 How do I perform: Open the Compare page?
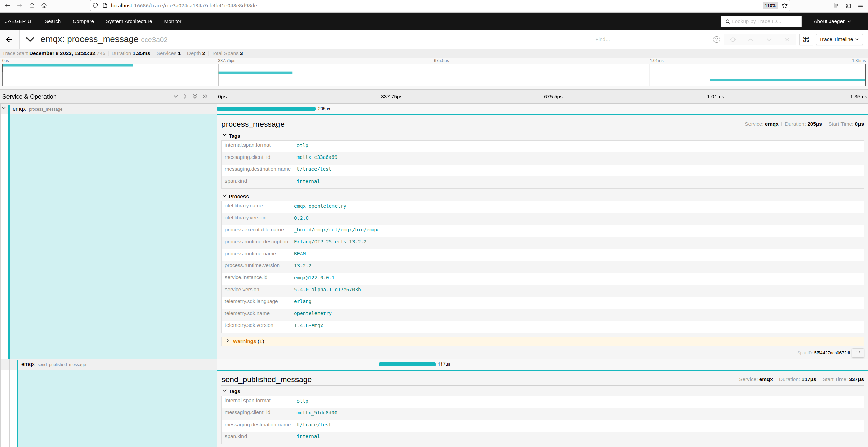83,21
